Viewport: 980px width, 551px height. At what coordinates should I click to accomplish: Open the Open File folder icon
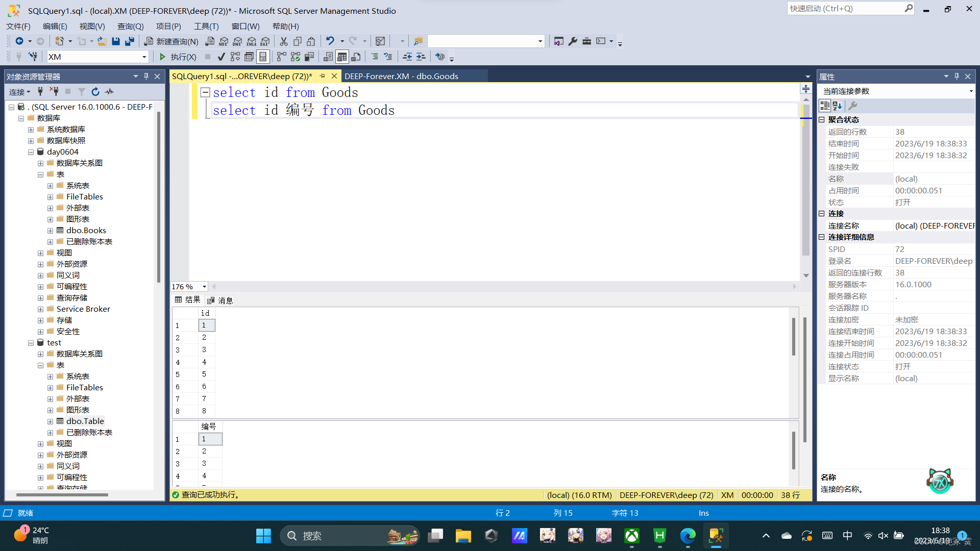102,41
